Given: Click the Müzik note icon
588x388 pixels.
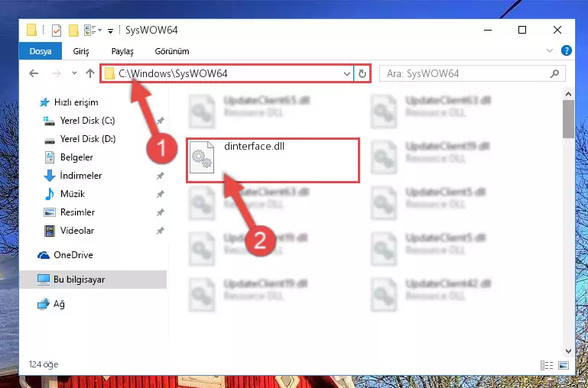Looking at the screenshot, I should coord(50,194).
